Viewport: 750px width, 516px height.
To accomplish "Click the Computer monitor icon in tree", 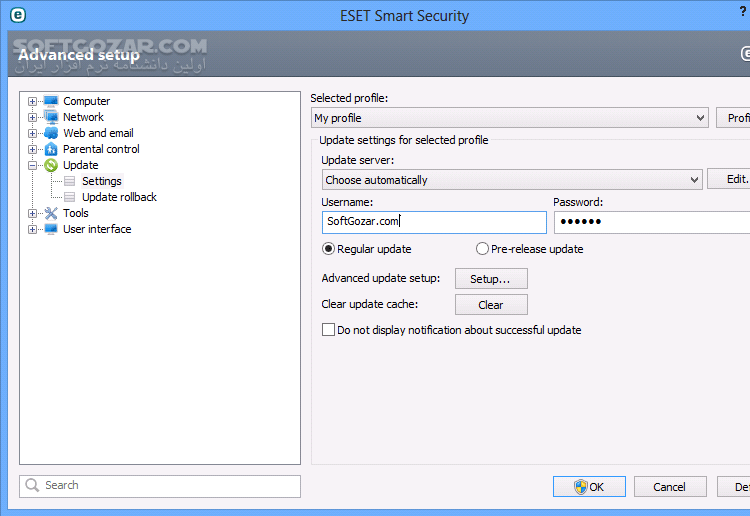I will pyautogui.click(x=51, y=101).
